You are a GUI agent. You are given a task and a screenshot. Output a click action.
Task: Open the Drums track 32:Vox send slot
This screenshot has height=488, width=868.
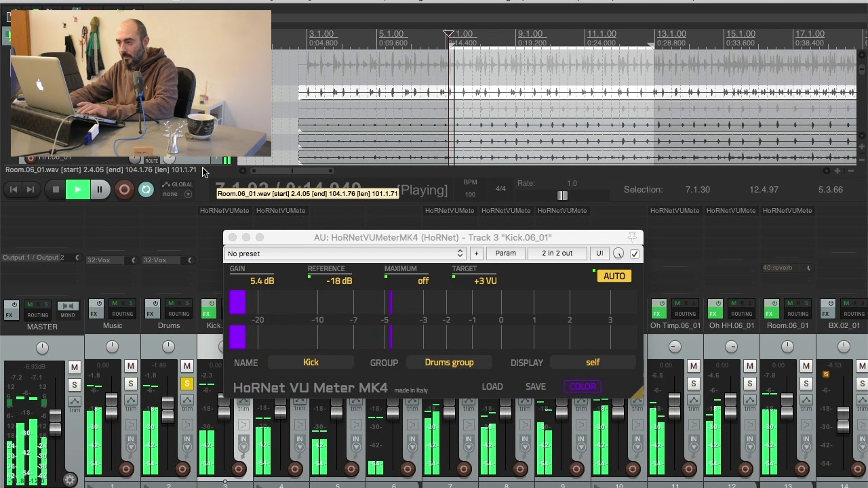(x=167, y=260)
